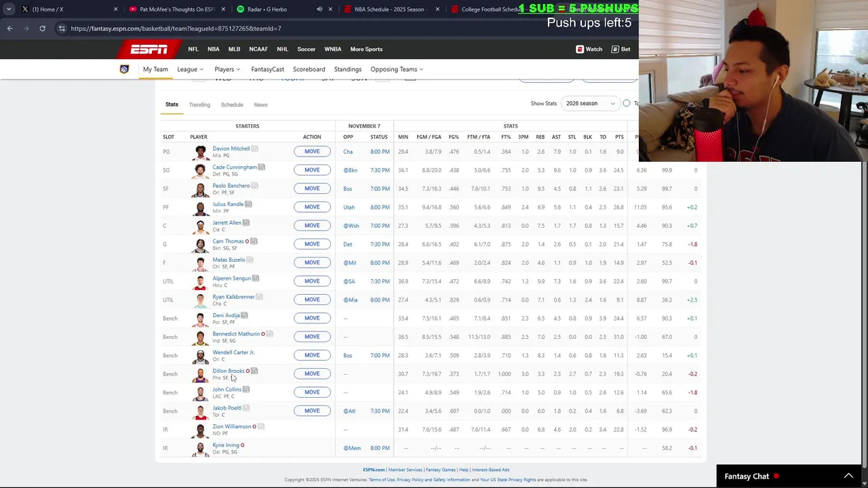Screen dimensions: 868x488
Task: Click MOVE for Wendell Carter Jr.
Action: click(312, 355)
